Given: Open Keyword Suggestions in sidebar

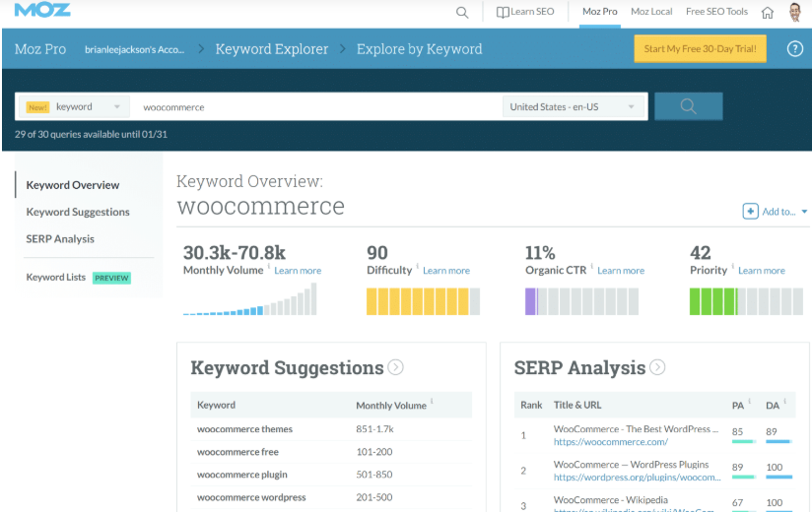Looking at the screenshot, I should click(x=78, y=212).
